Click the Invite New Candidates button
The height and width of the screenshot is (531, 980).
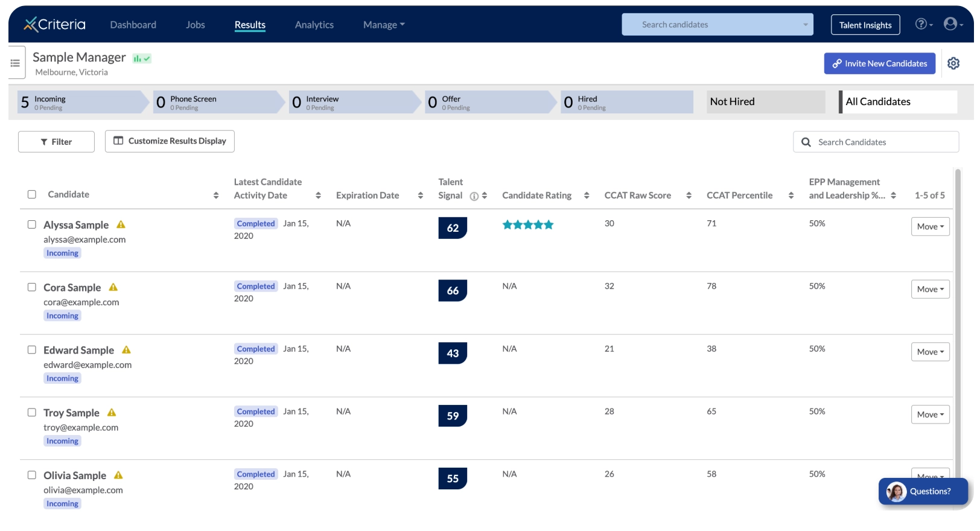[879, 63]
